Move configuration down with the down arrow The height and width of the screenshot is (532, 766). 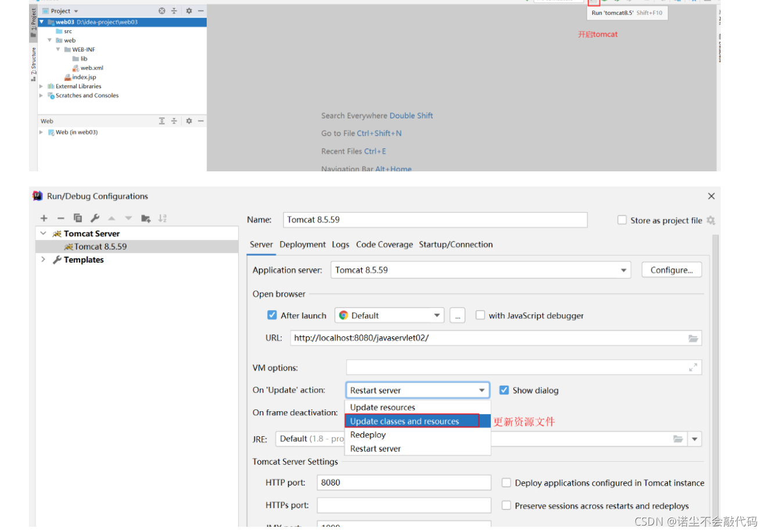128,218
